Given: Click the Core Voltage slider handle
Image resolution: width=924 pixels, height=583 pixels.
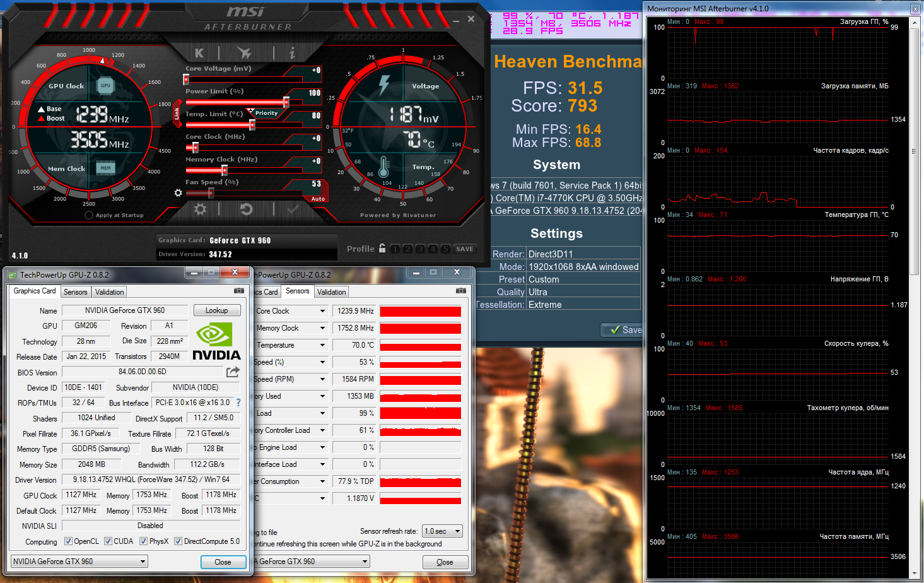Looking at the screenshot, I should click(186, 79).
